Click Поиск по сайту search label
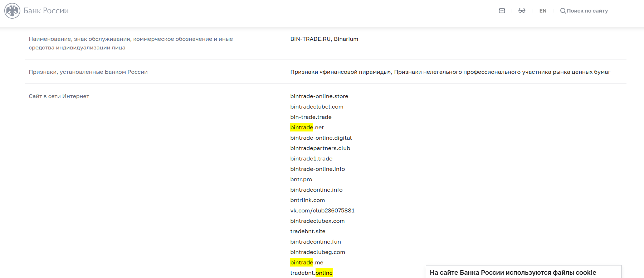 [587, 11]
